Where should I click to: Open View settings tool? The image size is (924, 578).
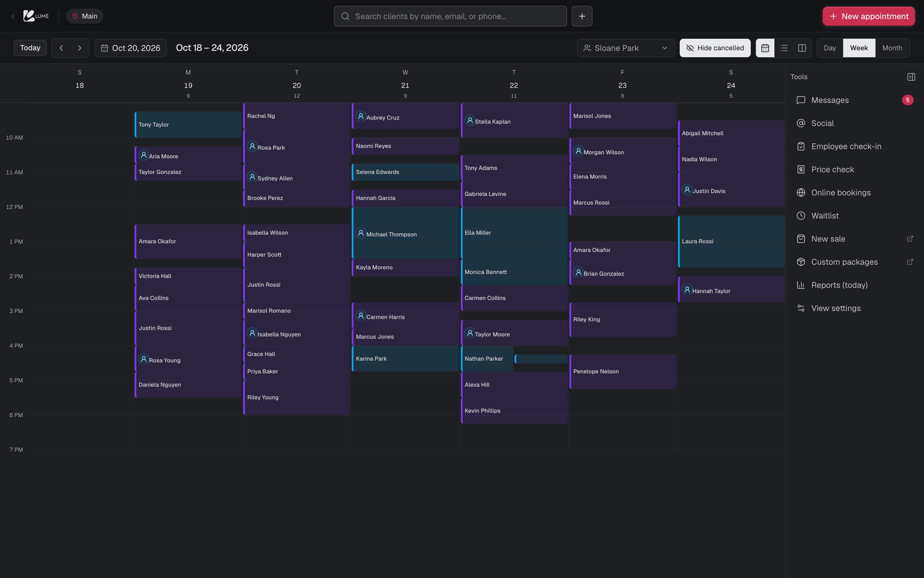(854, 308)
